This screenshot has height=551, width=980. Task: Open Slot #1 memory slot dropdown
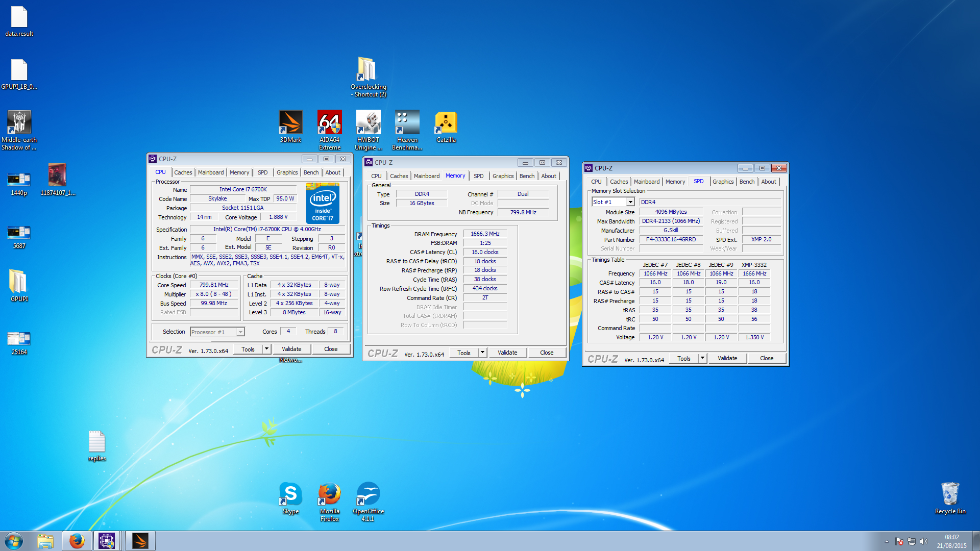613,202
